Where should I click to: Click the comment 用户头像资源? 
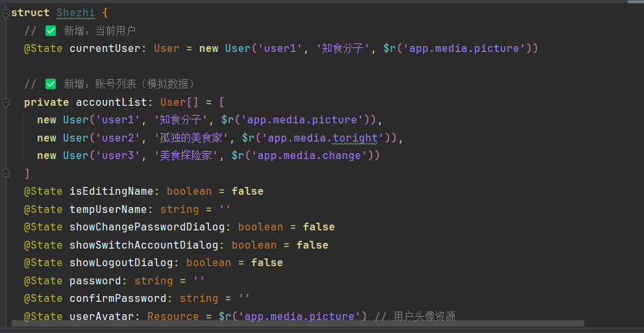[x=424, y=316]
